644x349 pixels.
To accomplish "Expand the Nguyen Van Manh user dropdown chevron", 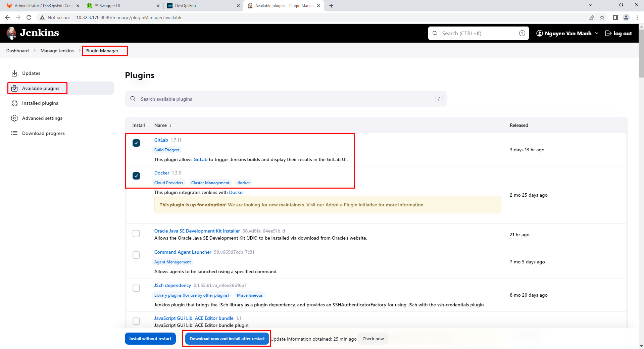I will point(597,33).
